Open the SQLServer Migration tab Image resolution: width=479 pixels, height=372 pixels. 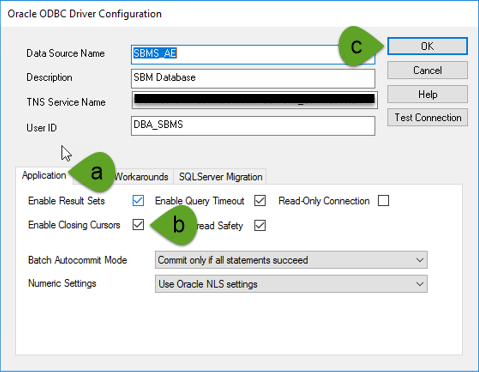(x=220, y=177)
